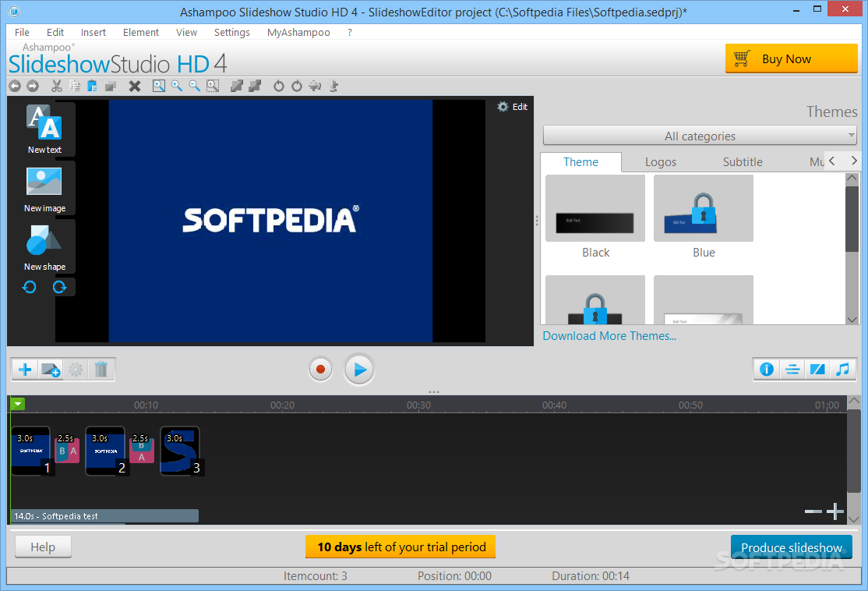Expand the All categories dropdown
The height and width of the screenshot is (591, 868).
coord(700,136)
